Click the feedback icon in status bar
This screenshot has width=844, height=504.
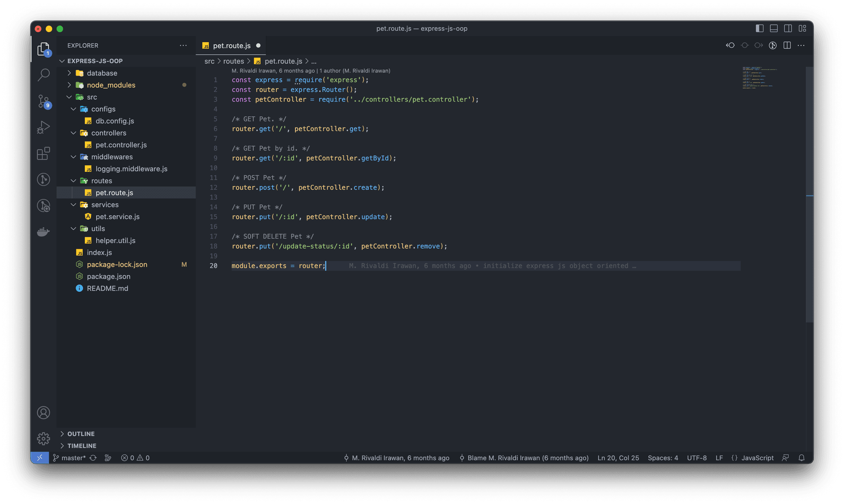tap(786, 458)
